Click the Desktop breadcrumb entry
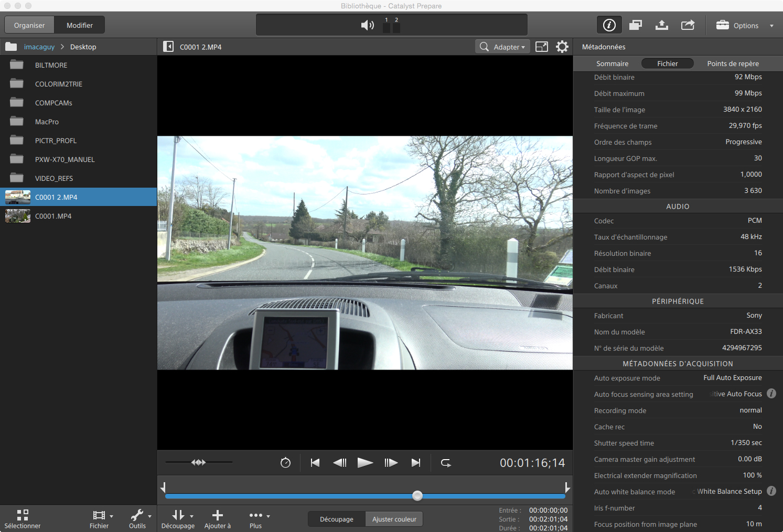Screen dimensions: 783x532 pyautogui.click(x=83, y=47)
